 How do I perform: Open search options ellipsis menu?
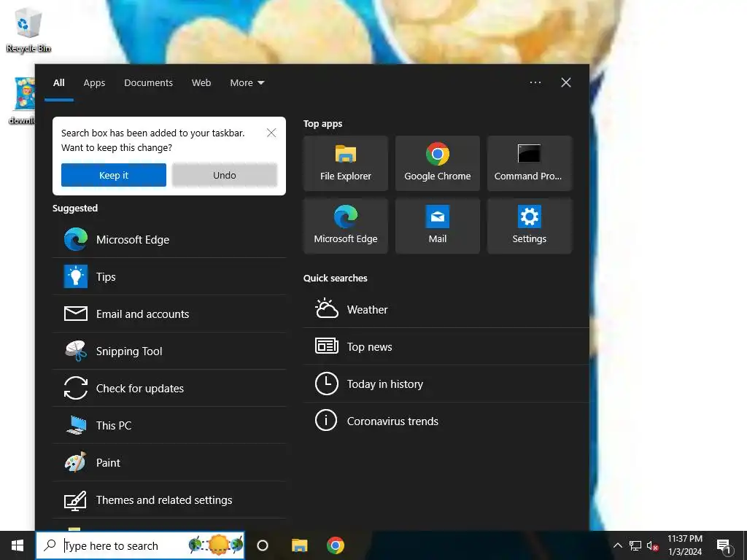(535, 82)
